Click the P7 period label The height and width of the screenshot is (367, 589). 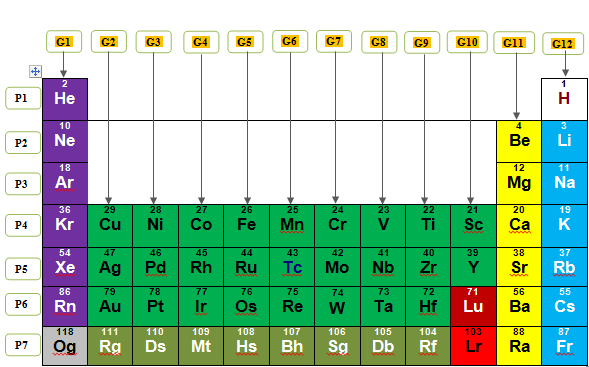(23, 345)
